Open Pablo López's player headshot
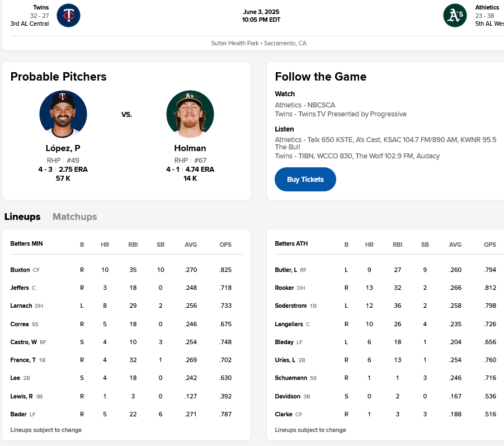 (63, 114)
